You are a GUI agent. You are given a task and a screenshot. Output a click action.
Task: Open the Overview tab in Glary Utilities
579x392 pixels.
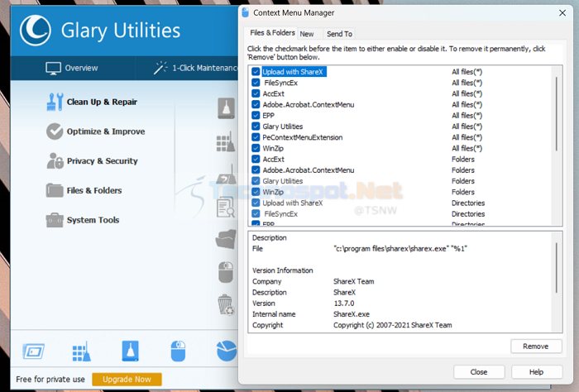click(x=73, y=69)
